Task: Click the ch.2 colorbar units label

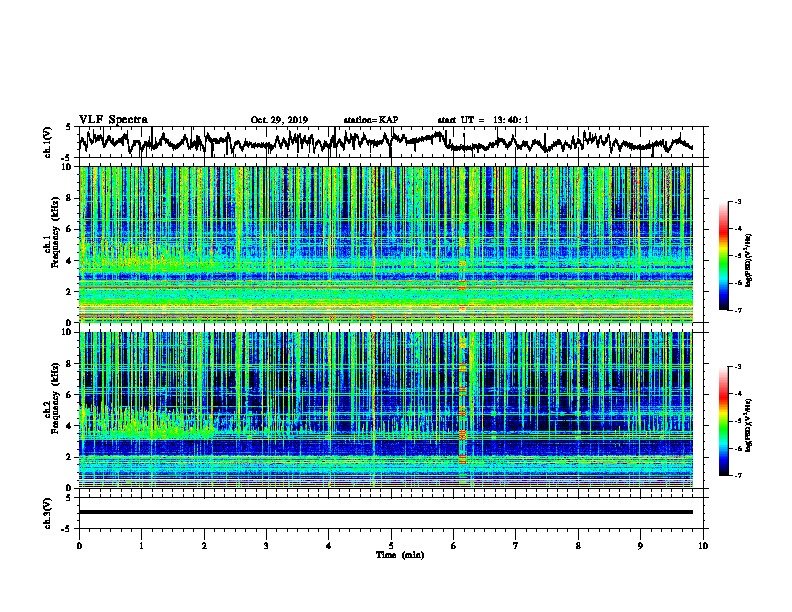Action: [x=749, y=425]
